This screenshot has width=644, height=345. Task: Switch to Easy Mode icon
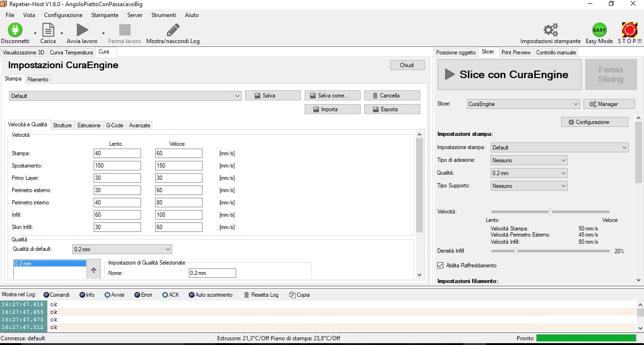[x=599, y=30]
